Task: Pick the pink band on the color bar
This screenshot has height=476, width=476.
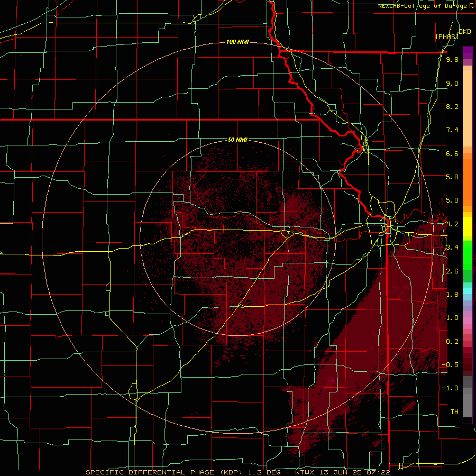Action: point(467,321)
